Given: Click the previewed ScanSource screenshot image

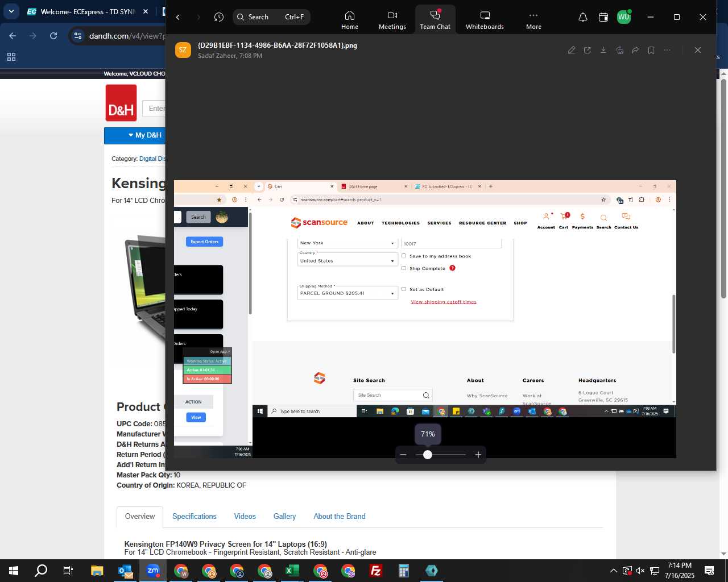Looking at the screenshot, I should 425,319.
